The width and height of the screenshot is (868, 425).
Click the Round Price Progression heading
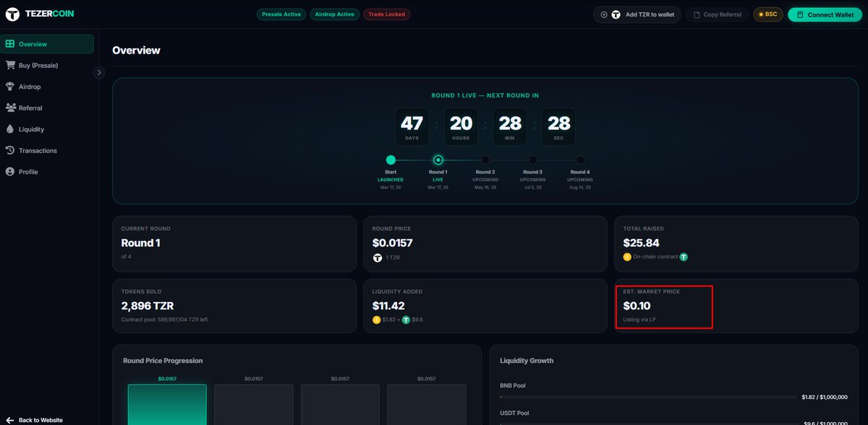pyautogui.click(x=163, y=361)
